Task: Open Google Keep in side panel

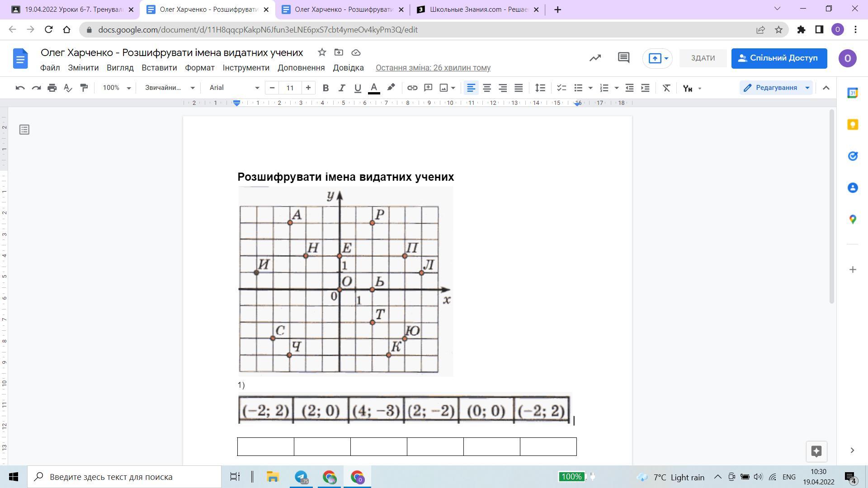Action: tap(853, 125)
